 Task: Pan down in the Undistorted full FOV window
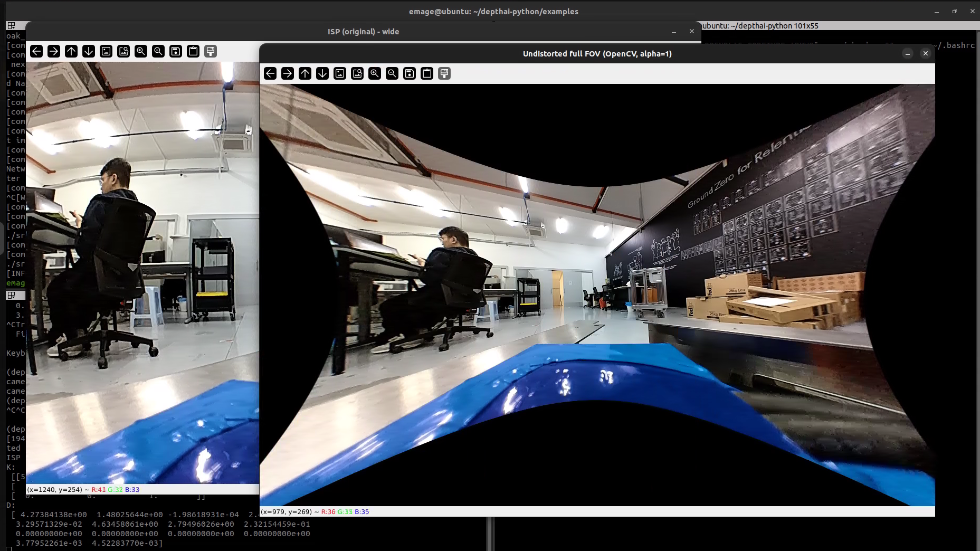(x=322, y=73)
